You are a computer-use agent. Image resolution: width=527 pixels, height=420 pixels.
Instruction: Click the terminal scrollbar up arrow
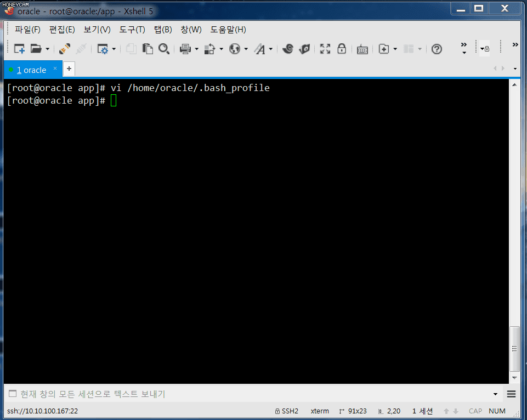click(x=514, y=85)
